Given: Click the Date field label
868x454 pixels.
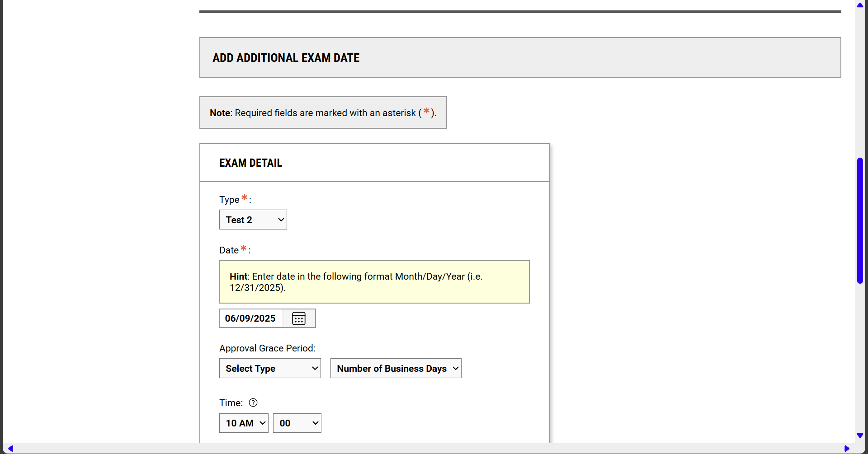Looking at the screenshot, I should click(229, 250).
